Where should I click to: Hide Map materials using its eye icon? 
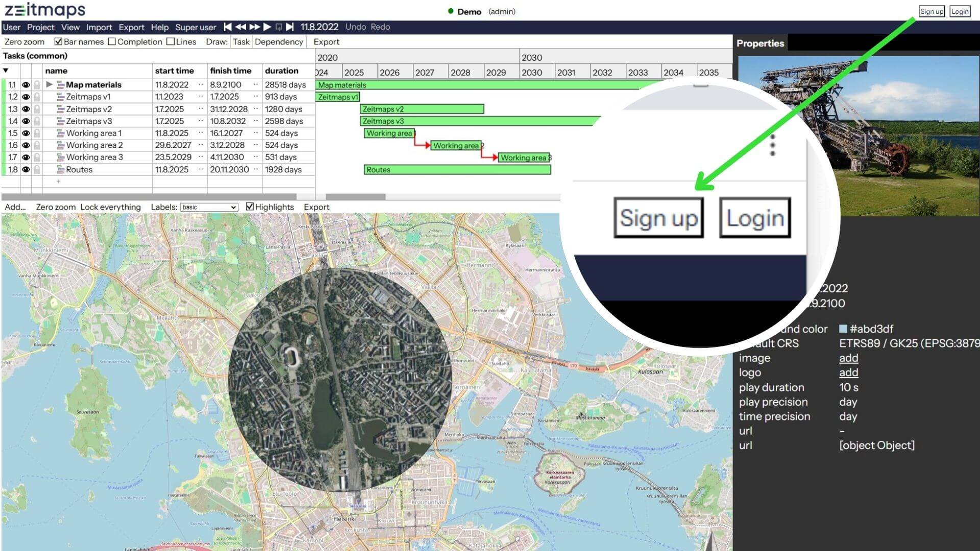coord(26,85)
